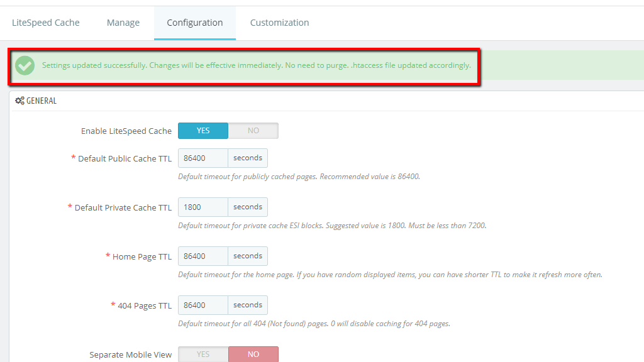Image resolution: width=644 pixels, height=362 pixels.
Task: Click seconds unit beside 404 Pages TTL
Action: click(x=248, y=305)
